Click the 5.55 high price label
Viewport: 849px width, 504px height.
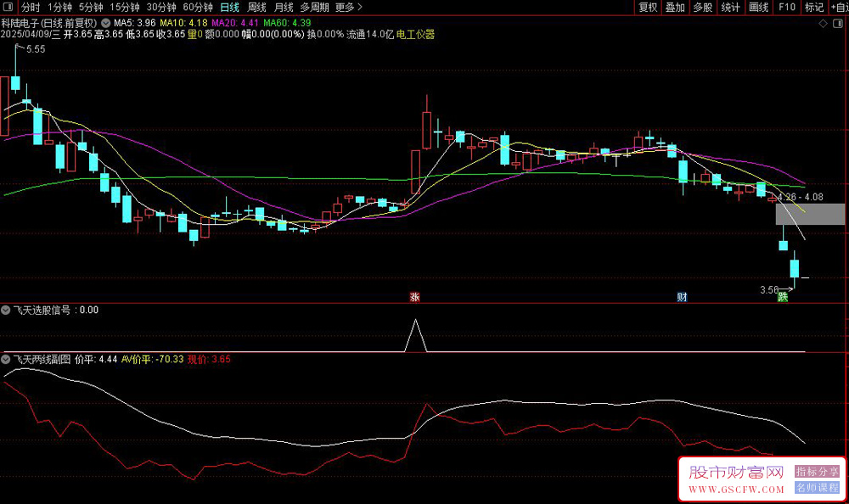36,49
